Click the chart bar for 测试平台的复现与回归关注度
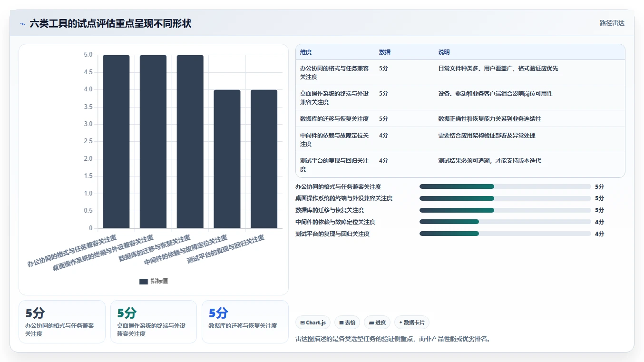Viewport: 644px width, 362px height. coord(264,159)
